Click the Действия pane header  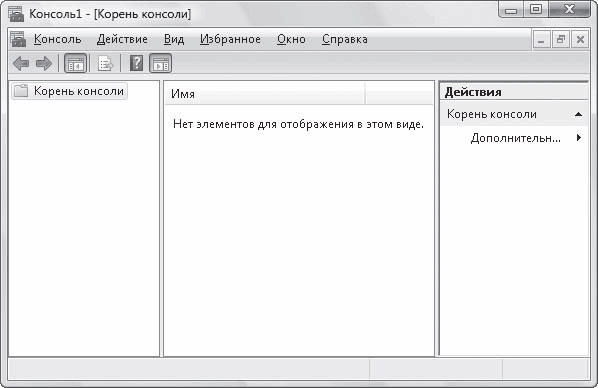pyautogui.click(x=514, y=92)
